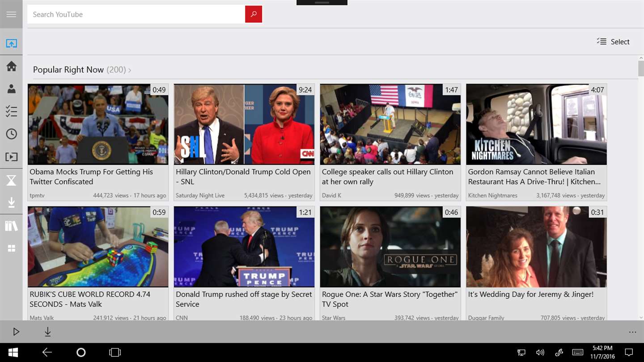
Task: Click the title bar grip at top center
Action: (x=322, y=2)
